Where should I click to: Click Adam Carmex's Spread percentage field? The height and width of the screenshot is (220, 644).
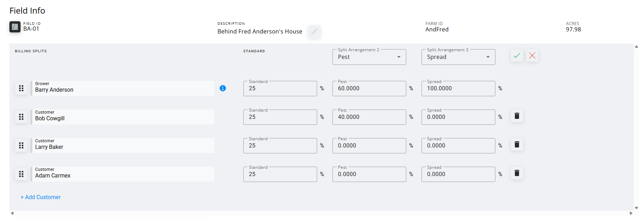click(x=458, y=174)
